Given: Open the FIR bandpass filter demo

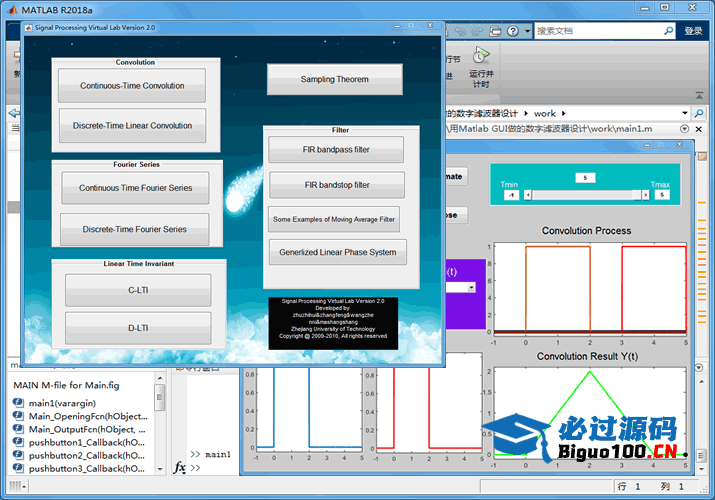Looking at the screenshot, I should coord(336,149).
